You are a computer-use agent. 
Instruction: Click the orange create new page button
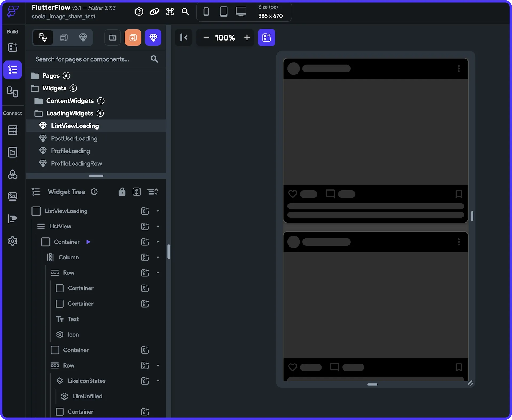point(133,38)
